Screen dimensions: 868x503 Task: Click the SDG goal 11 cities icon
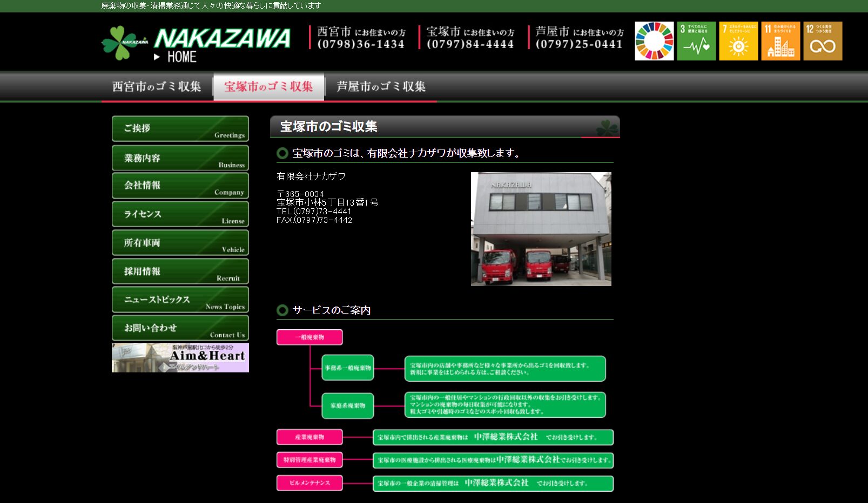tap(780, 41)
